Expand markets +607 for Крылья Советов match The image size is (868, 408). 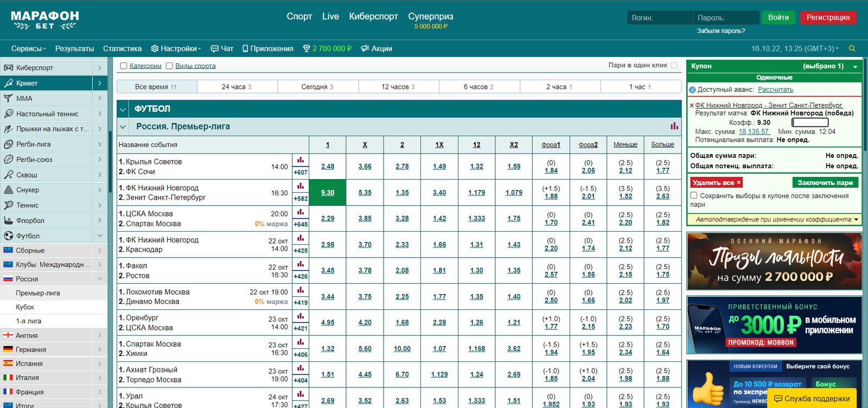(x=301, y=173)
